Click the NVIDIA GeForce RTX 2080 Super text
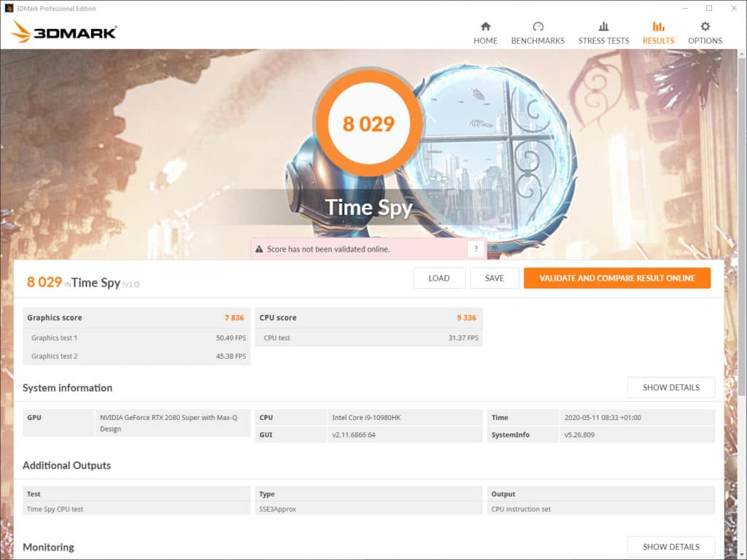The image size is (747, 560). pos(169,423)
